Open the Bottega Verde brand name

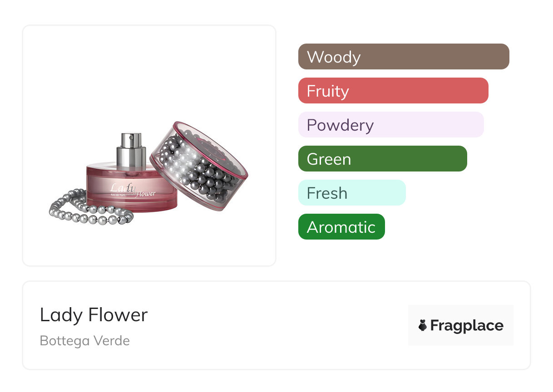pos(85,341)
